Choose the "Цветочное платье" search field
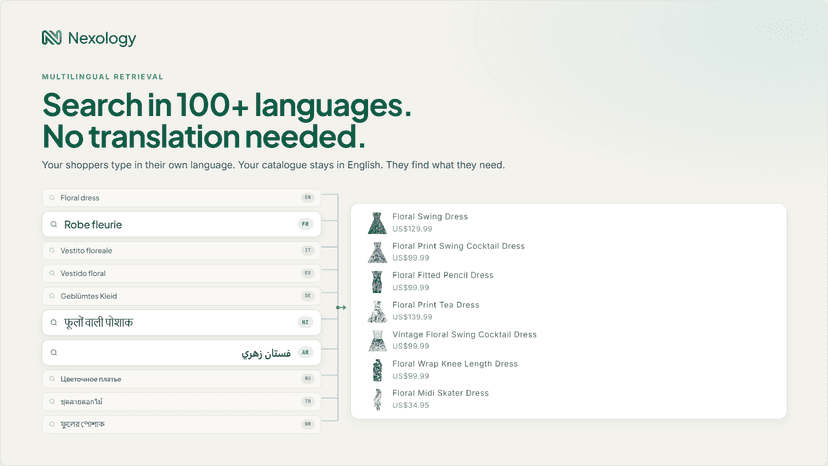 point(181,379)
